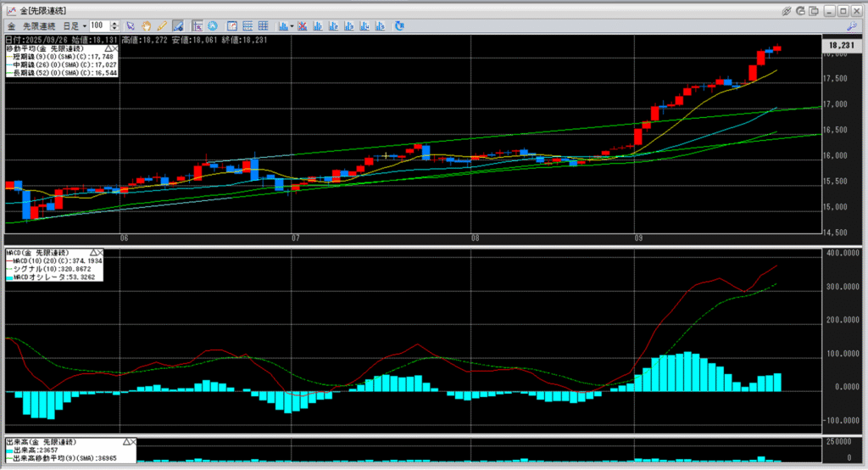Viewport: 868px width, 470px height.
Task: Click the link chain icon in title bar
Action: point(787,10)
